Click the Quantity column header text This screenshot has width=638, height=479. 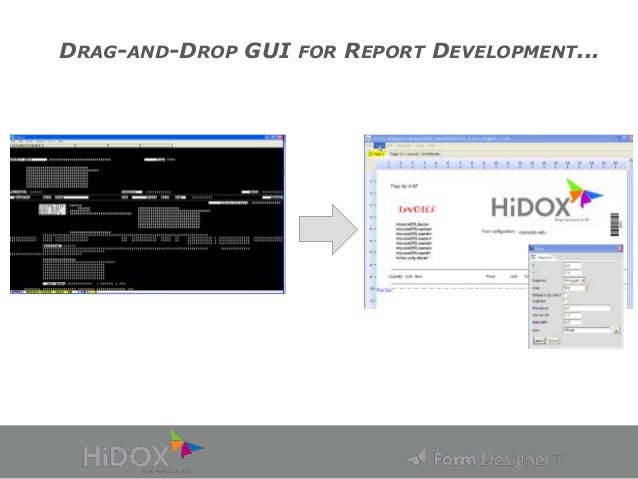pyautogui.click(x=395, y=276)
